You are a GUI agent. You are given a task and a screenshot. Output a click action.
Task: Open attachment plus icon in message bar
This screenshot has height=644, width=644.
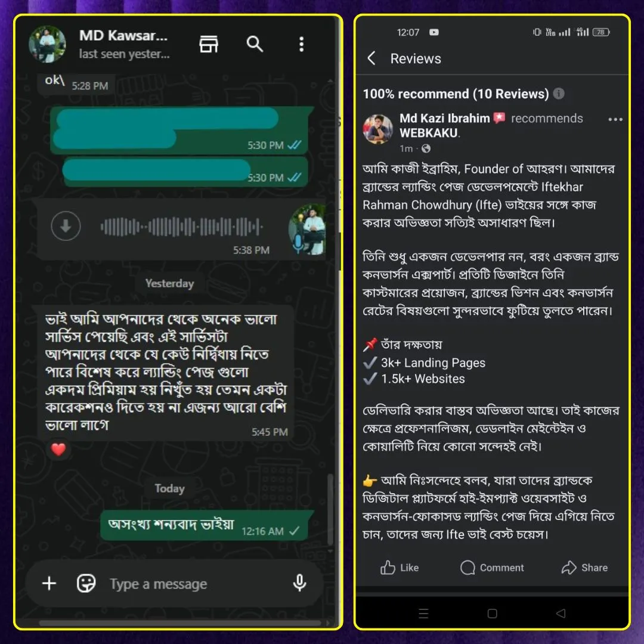49,583
